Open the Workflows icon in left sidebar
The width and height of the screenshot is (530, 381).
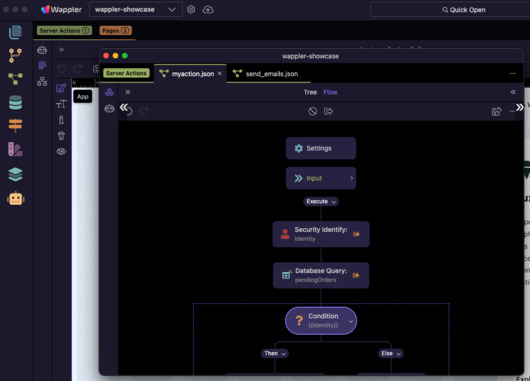15,79
